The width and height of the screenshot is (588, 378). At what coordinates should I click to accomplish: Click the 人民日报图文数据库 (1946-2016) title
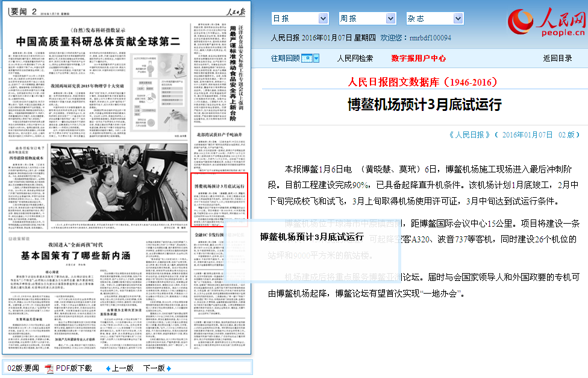423,82
